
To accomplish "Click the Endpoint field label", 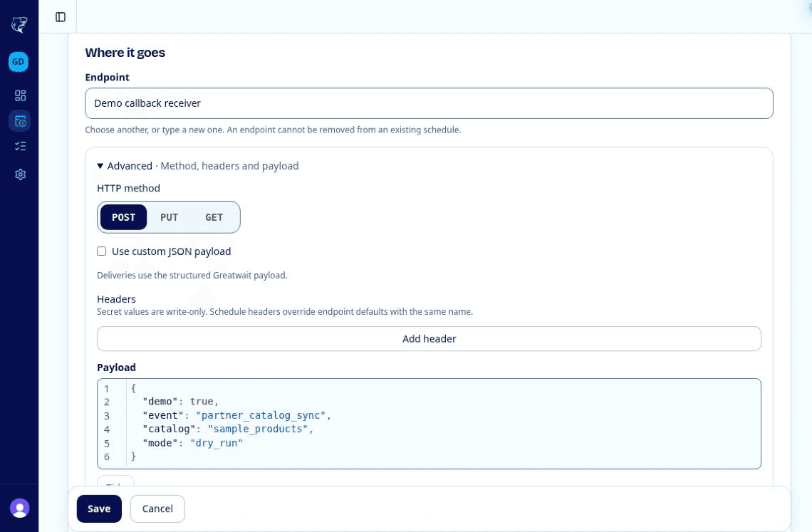I will point(107,77).
